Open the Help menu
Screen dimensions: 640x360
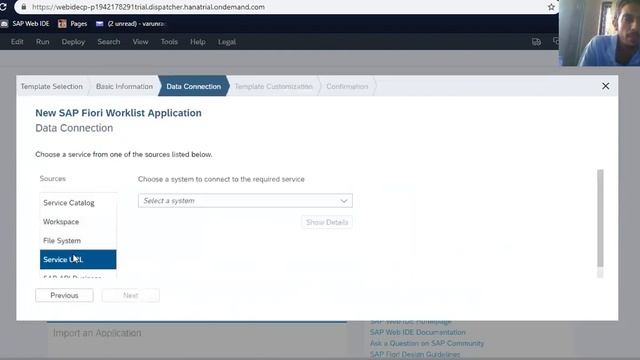point(198,42)
